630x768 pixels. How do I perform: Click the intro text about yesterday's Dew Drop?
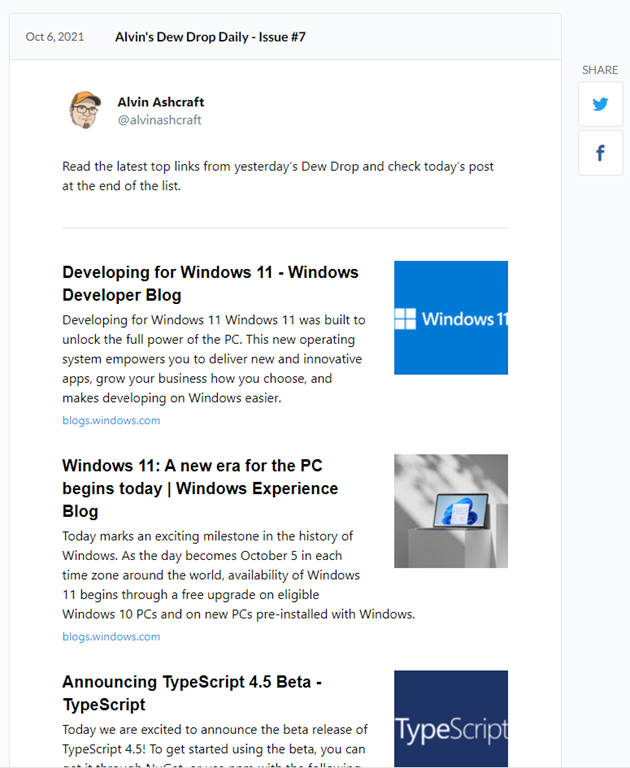point(278,176)
